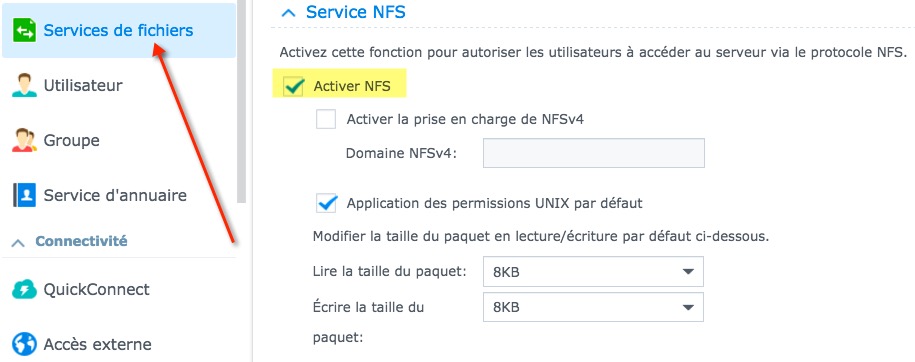Collapse the Service NFS section chevron

tap(288, 12)
